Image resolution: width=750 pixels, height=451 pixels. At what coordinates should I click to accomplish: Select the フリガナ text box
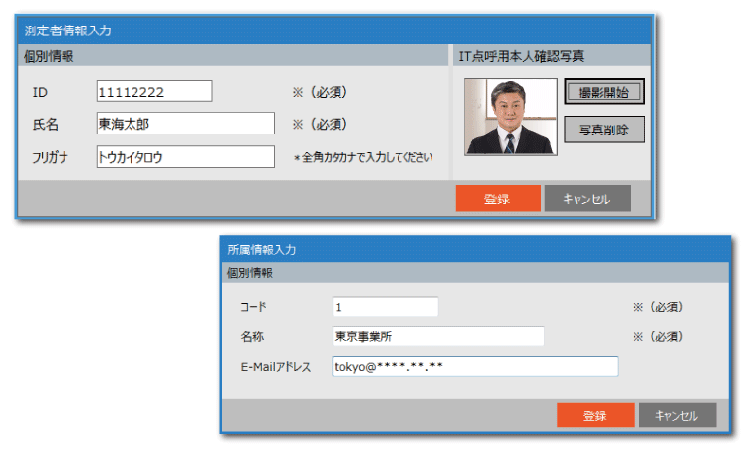point(185,157)
